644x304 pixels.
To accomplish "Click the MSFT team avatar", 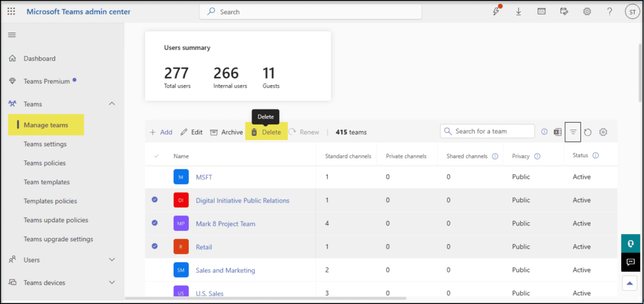I will pos(180,177).
